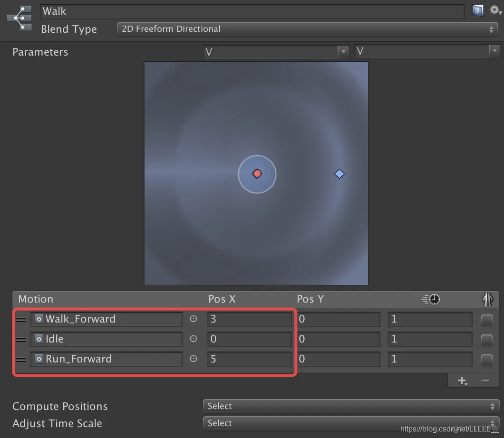Open object picker for Walk_Forward motion
The width and height of the screenshot is (504, 438).
coord(194,319)
